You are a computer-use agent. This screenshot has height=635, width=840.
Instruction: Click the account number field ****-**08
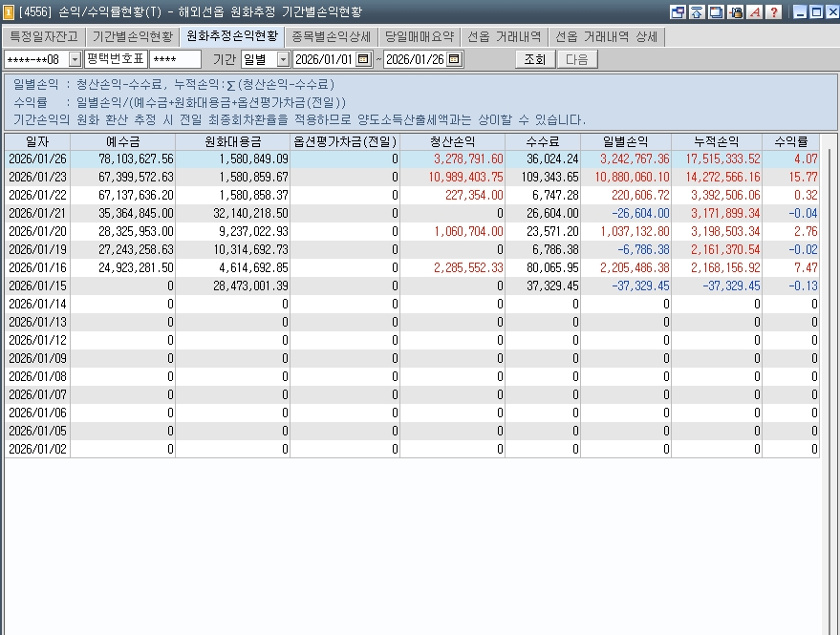[37, 59]
